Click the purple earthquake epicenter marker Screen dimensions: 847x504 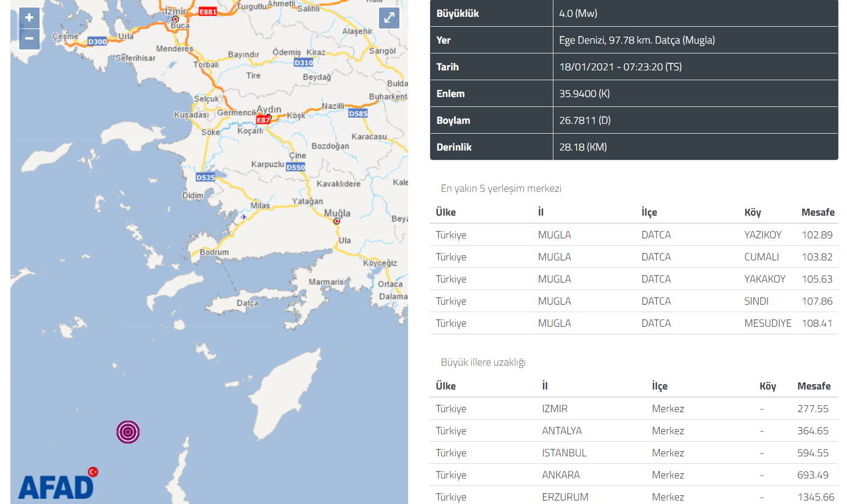pos(128,432)
